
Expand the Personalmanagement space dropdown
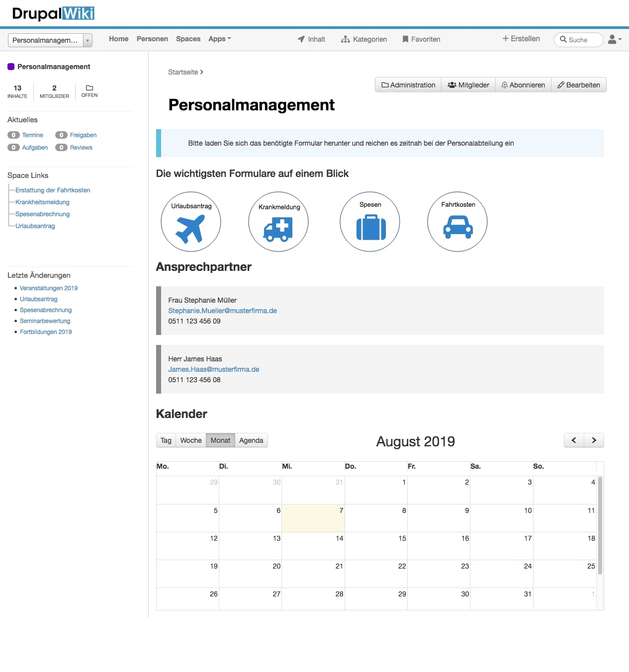88,40
